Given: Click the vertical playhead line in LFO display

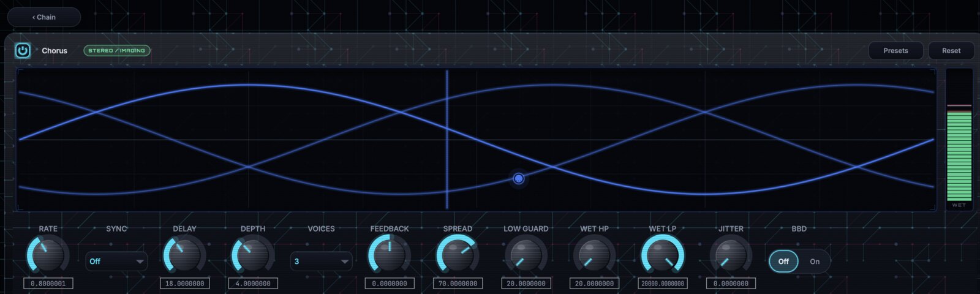Looking at the screenshot, I should (447, 140).
